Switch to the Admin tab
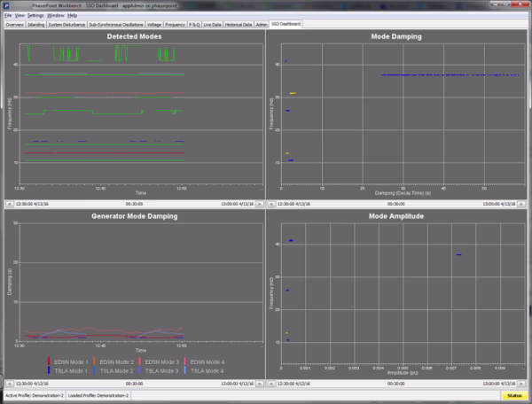Viewport: 532px width, 404px height. pos(262,25)
